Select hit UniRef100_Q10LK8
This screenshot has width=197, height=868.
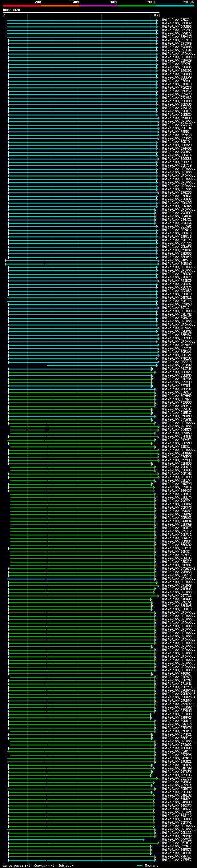pyautogui.click(x=177, y=108)
